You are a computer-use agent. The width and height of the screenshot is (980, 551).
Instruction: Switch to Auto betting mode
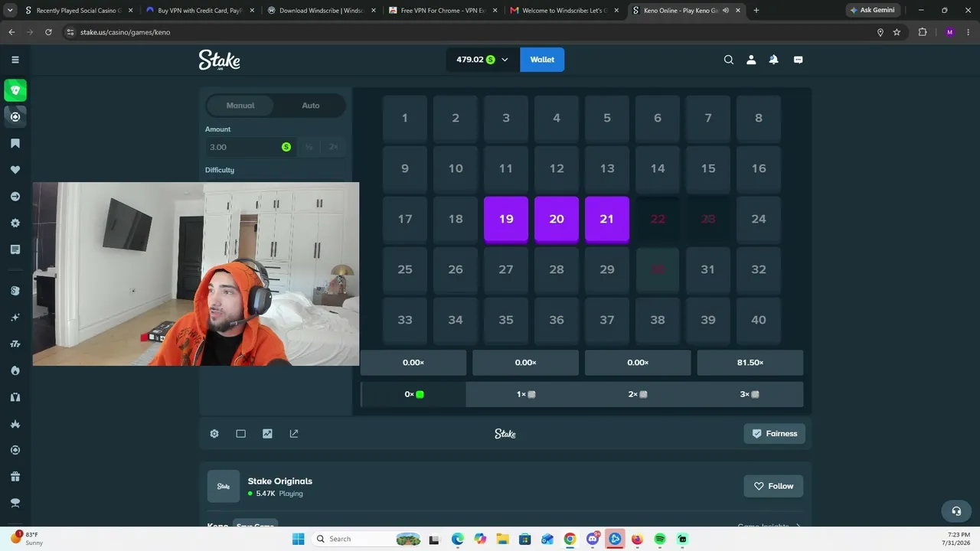click(311, 106)
